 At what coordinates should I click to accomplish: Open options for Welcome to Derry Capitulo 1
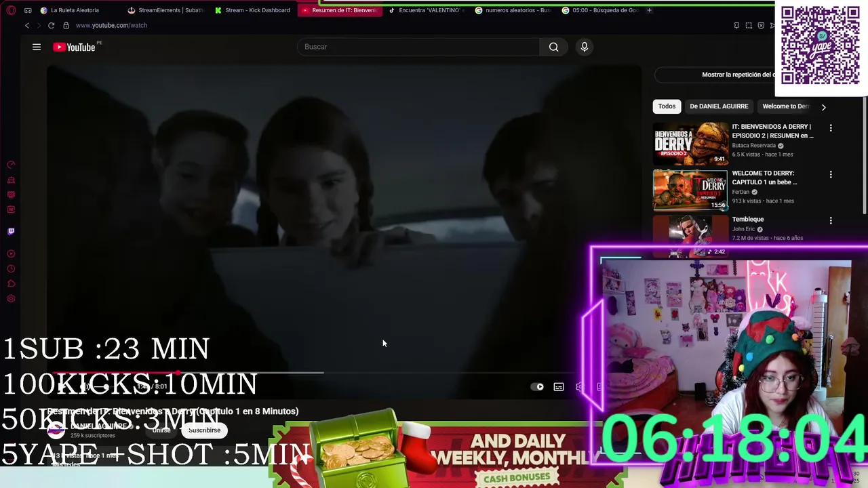(x=831, y=174)
